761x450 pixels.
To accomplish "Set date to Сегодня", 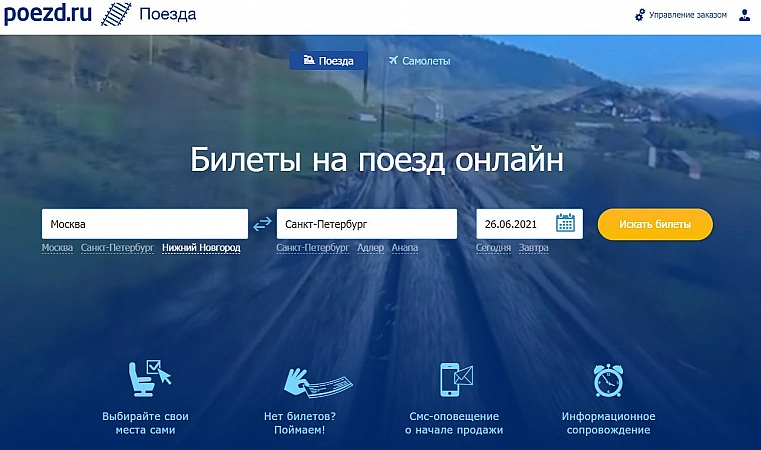I will (x=493, y=248).
